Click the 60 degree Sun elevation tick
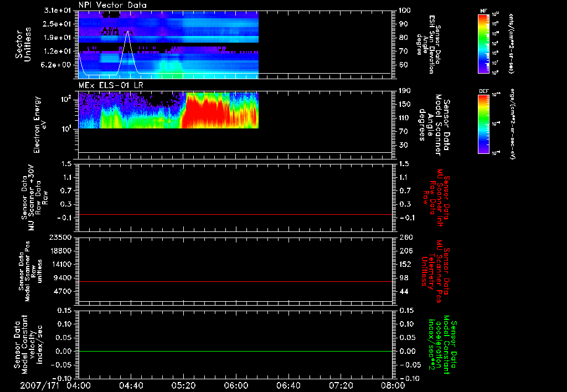Viewport: 567px width, 392px height. point(404,65)
